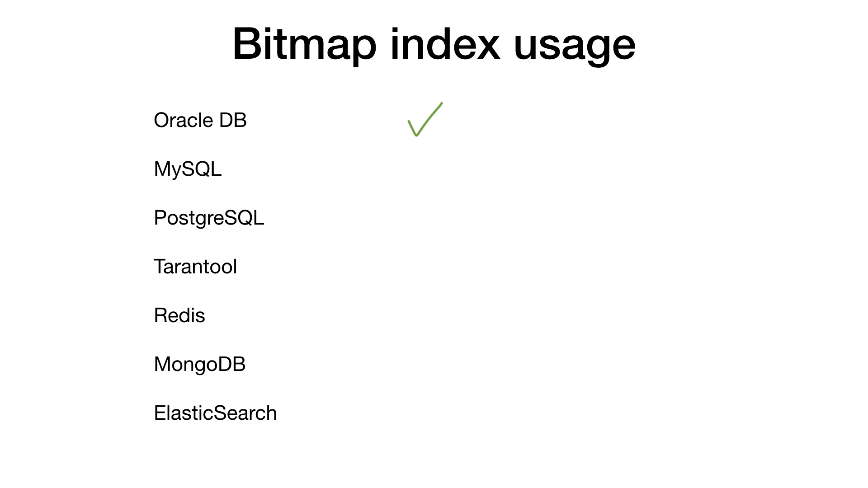Click the word 'usage' in the title
868x488 pixels.
coord(575,45)
